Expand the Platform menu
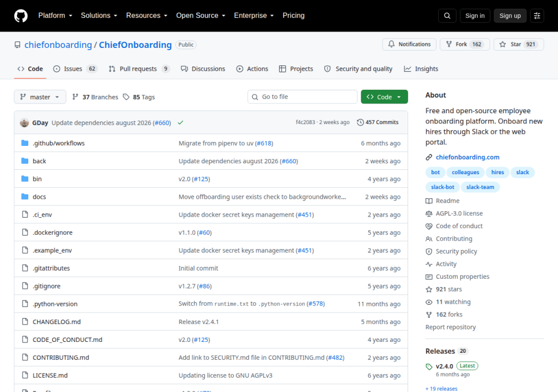This screenshot has height=392, width=558. [x=55, y=16]
